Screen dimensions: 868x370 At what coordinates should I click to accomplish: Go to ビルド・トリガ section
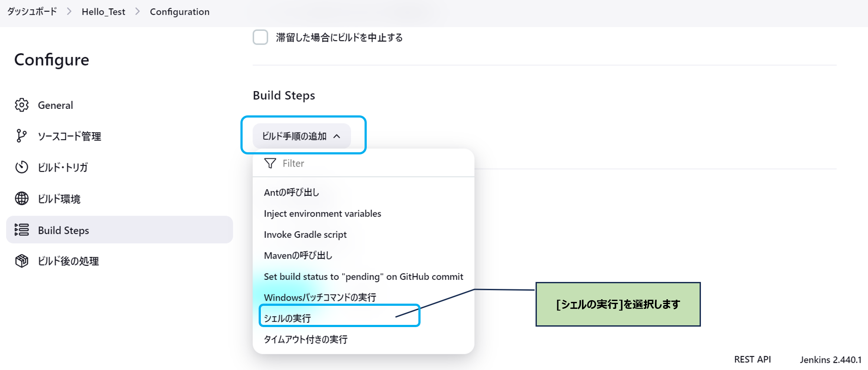coord(119,167)
